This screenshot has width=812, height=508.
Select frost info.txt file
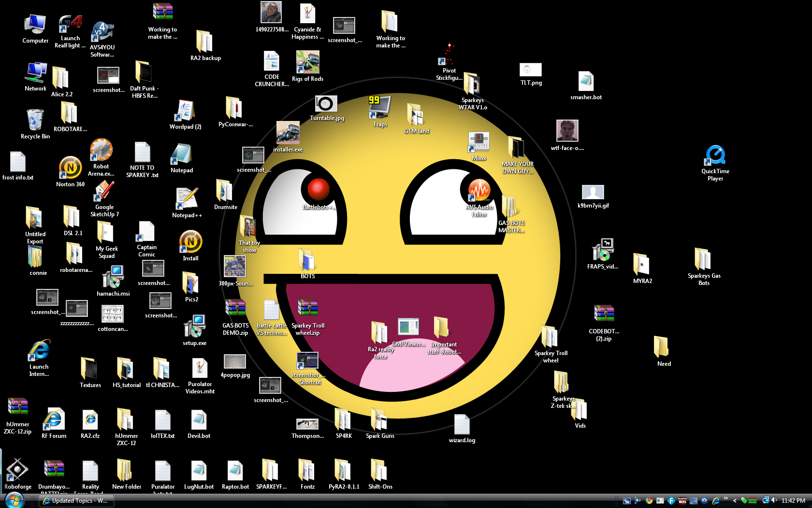coord(18,165)
